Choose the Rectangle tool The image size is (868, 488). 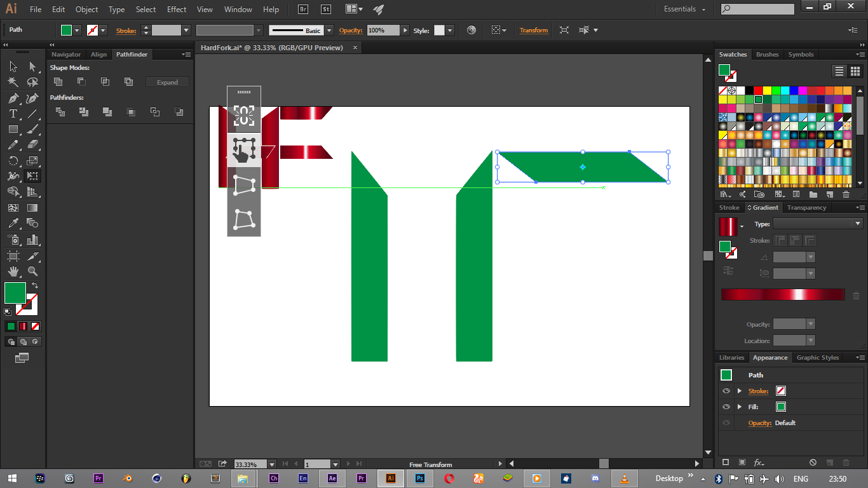point(13,129)
